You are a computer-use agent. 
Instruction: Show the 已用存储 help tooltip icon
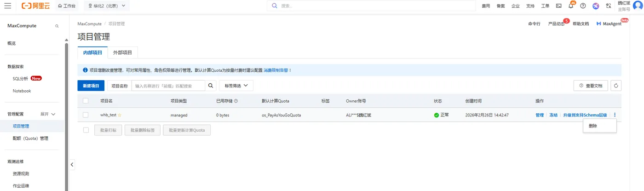(236, 101)
